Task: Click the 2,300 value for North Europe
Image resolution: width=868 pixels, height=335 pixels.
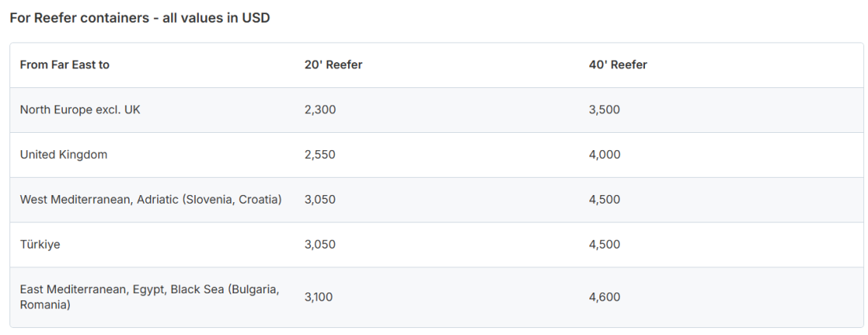Action: tap(320, 110)
